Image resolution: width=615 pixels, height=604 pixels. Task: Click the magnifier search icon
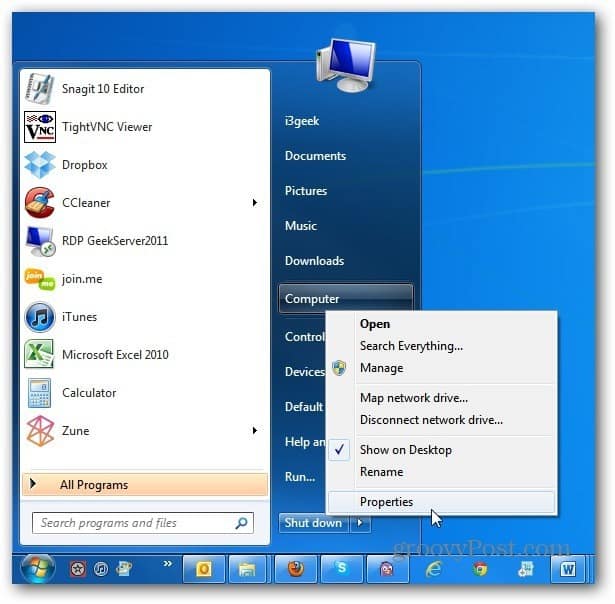click(x=241, y=523)
